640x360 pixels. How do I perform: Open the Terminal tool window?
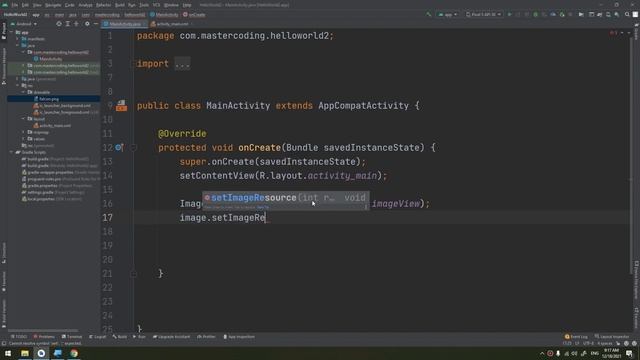click(x=72, y=337)
